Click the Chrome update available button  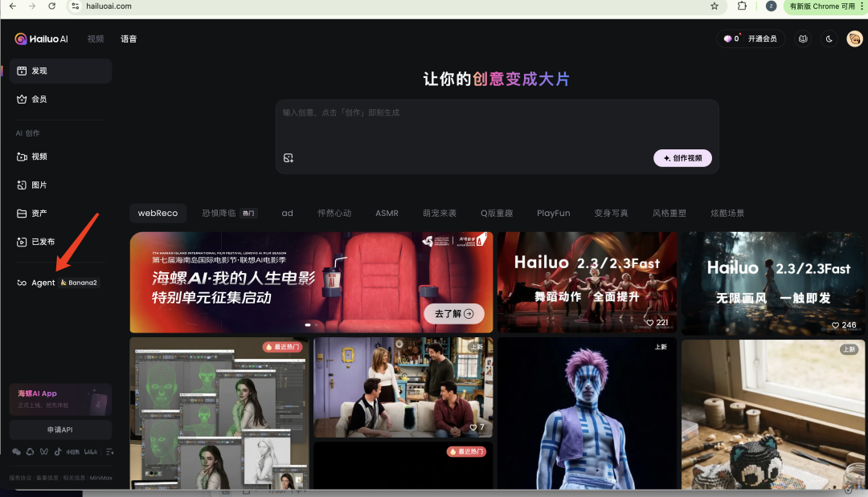click(824, 6)
